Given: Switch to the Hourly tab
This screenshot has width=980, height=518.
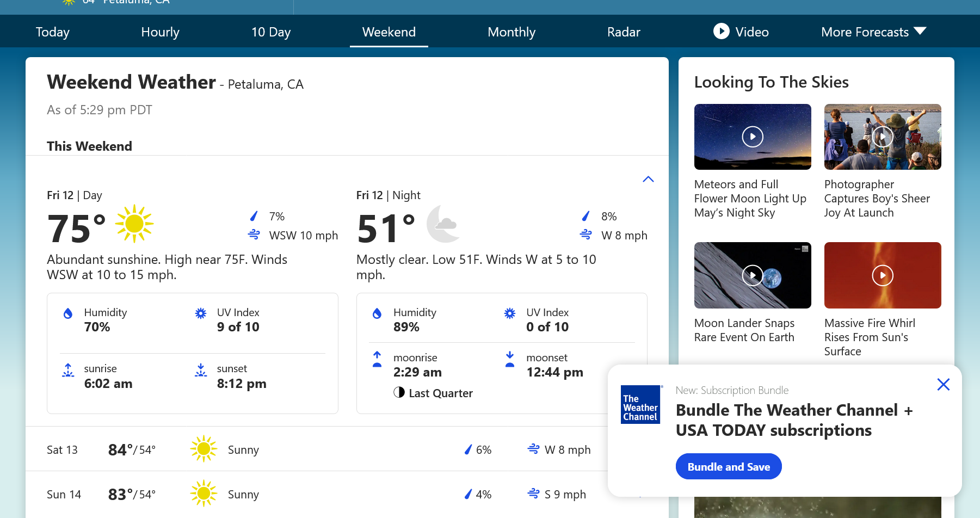Looking at the screenshot, I should coord(160,32).
